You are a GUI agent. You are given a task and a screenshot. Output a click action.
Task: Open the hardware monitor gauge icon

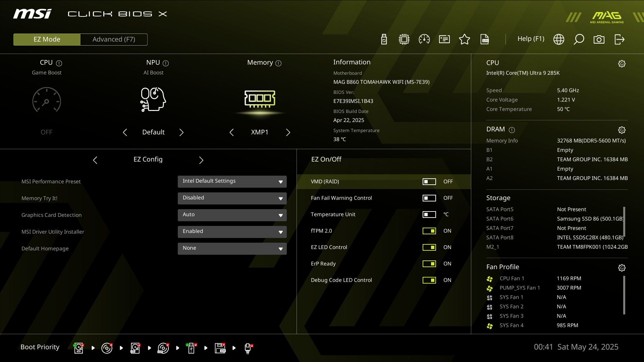pos(424,40)
